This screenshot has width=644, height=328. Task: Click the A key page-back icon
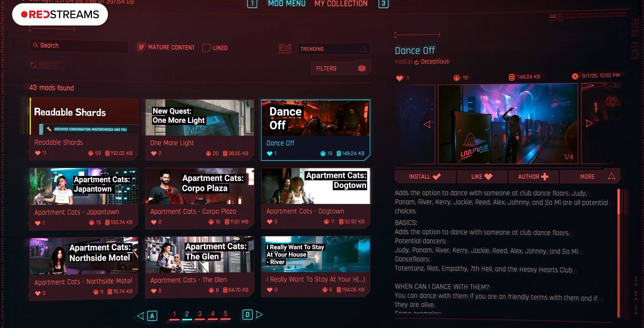coord(152,316)
